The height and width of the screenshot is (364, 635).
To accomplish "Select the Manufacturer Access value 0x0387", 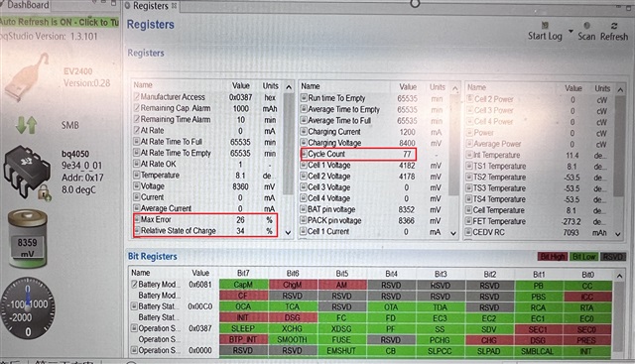I will click(240, 97).
